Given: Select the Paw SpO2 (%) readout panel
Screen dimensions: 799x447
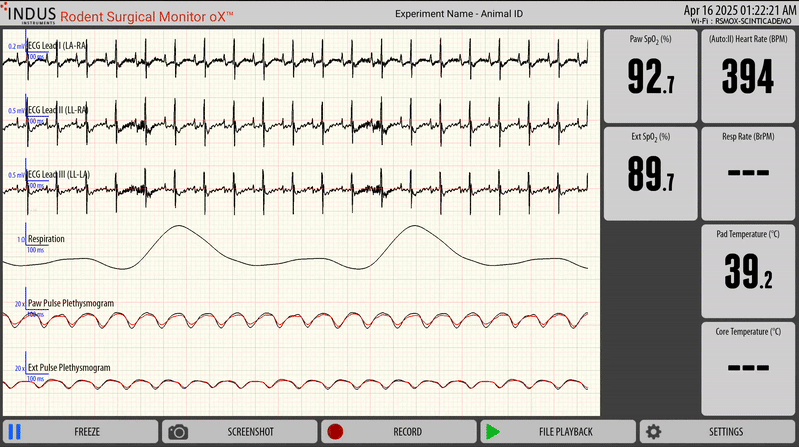Looking at the screenshot, I should 651,76.
